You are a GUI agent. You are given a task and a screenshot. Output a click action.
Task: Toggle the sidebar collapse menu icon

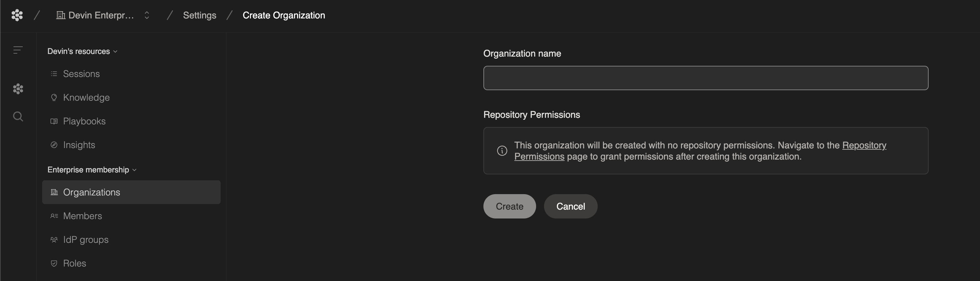click(x=18, y=50)
